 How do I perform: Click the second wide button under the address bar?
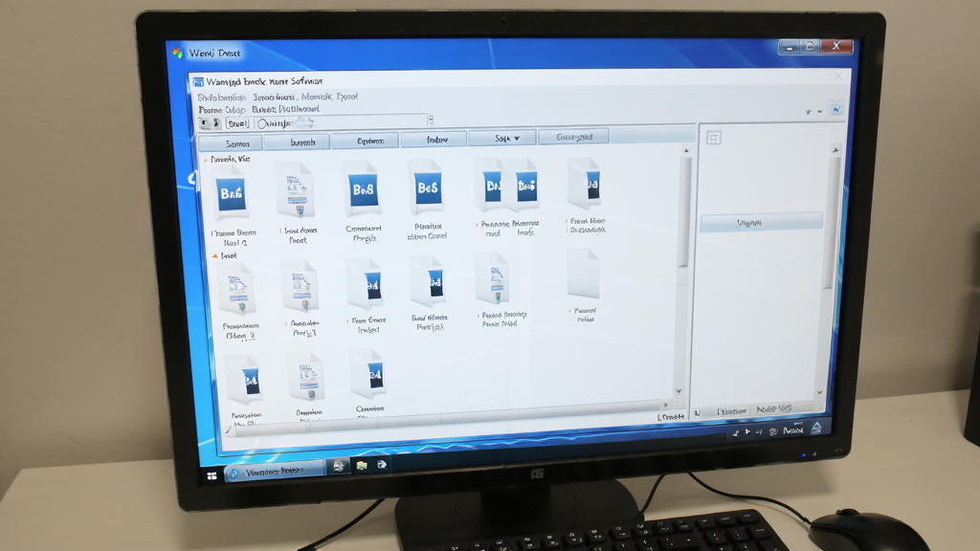pos(298,142)
